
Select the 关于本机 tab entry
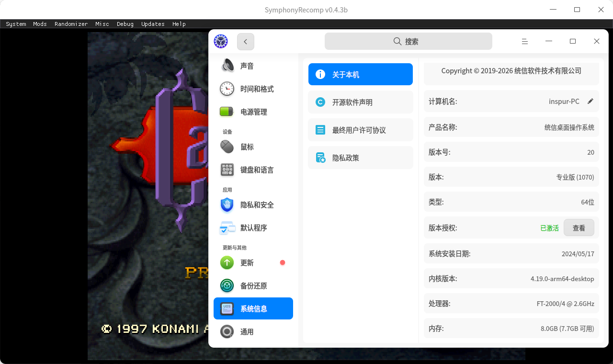361,74
